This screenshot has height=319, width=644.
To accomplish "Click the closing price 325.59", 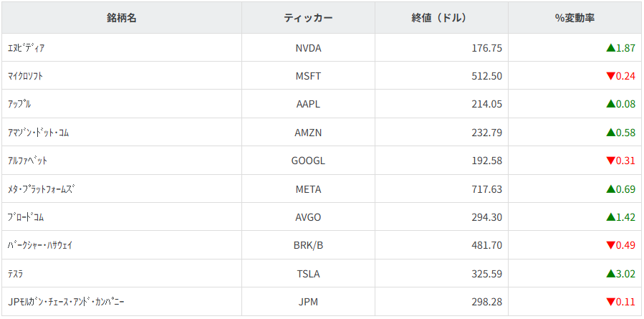I will coord(486,274).
